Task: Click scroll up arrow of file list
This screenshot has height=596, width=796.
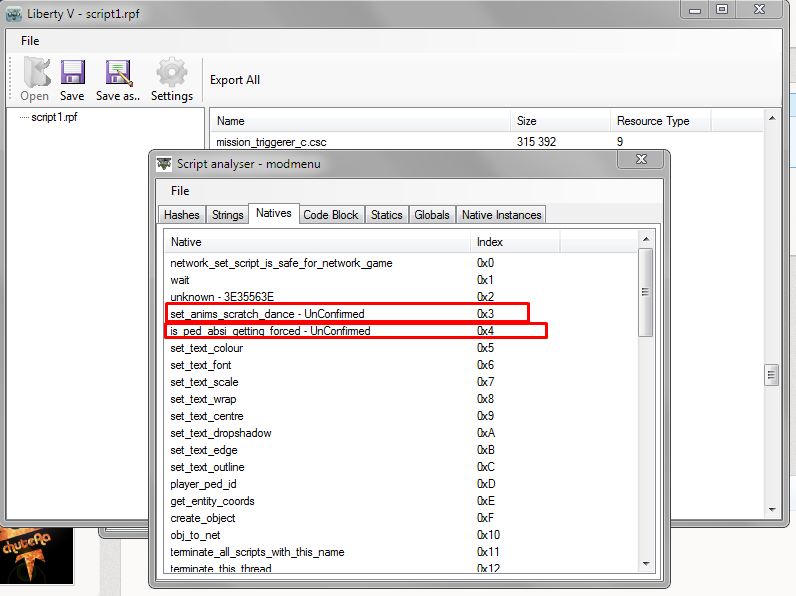Action: tap(772, 118)
